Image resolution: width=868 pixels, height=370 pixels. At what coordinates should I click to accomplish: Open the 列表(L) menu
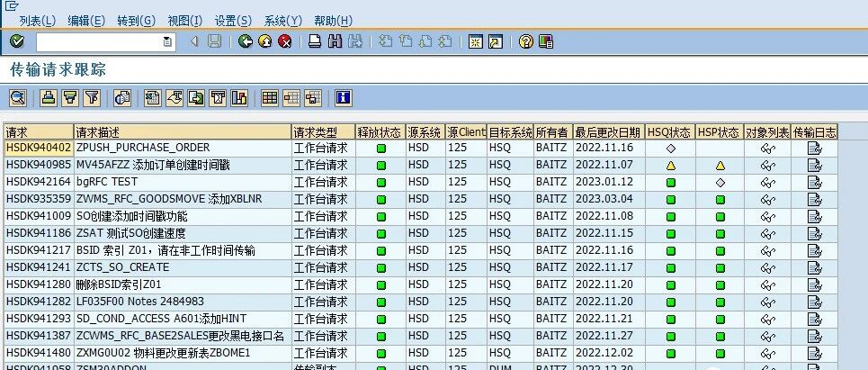(38, 21)
